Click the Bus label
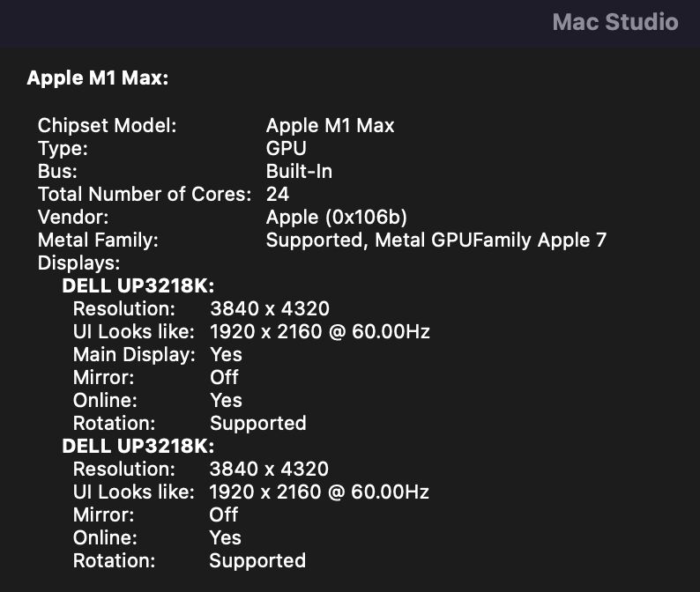Viewport: 700px width, 592px height. (x=57, y=171)
